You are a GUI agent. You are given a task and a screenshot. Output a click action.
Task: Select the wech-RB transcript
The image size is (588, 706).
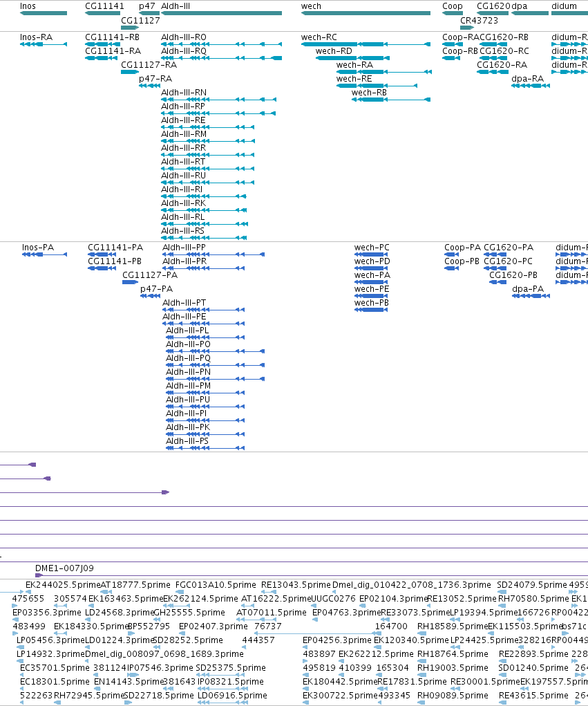pos(391,100)
